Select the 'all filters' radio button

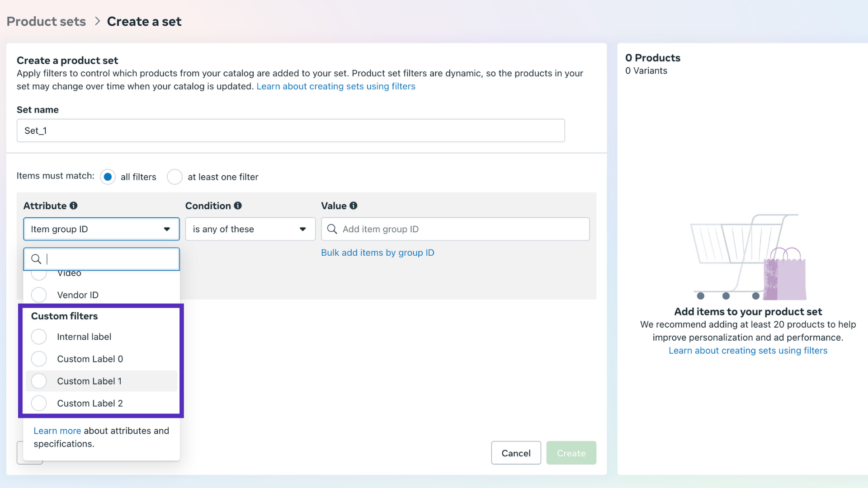(x=108, y=177)
